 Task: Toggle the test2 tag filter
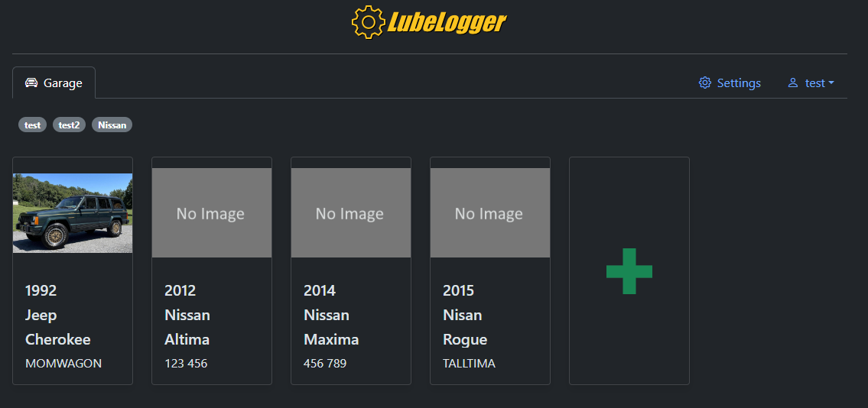click(69, 125)
